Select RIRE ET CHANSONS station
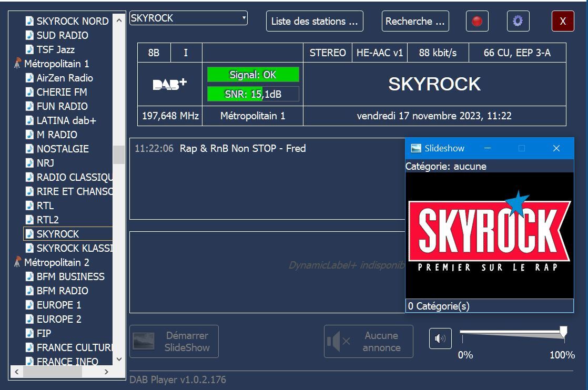 [x=74, y=191]
